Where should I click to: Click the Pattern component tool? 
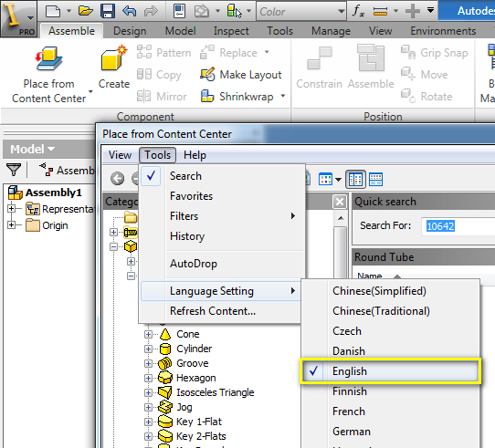164,52
